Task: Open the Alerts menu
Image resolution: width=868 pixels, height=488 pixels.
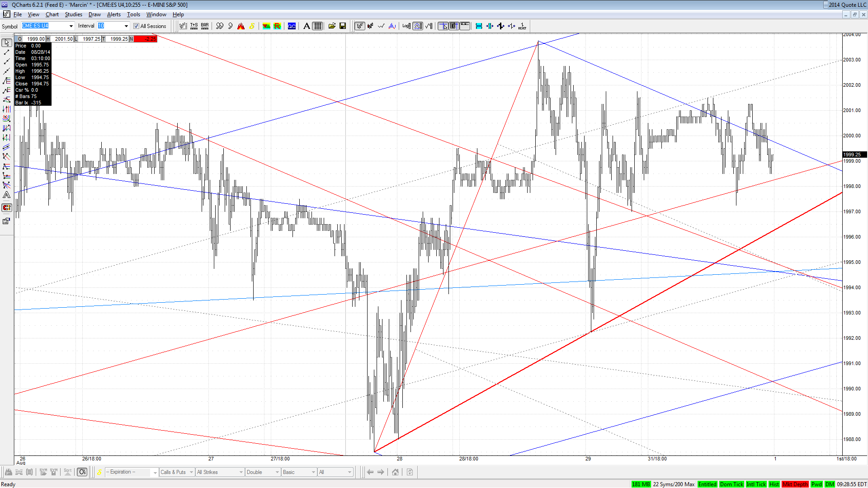Action: [113, 14]
